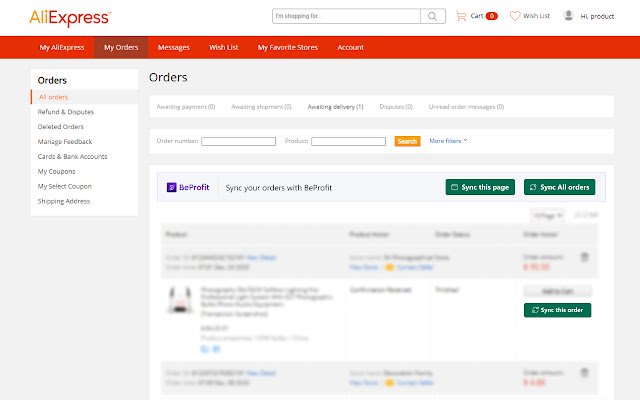The width and height of the screenshot is (640, 400).
Task: Click View Detail link of first order
Action: point(261,258)
